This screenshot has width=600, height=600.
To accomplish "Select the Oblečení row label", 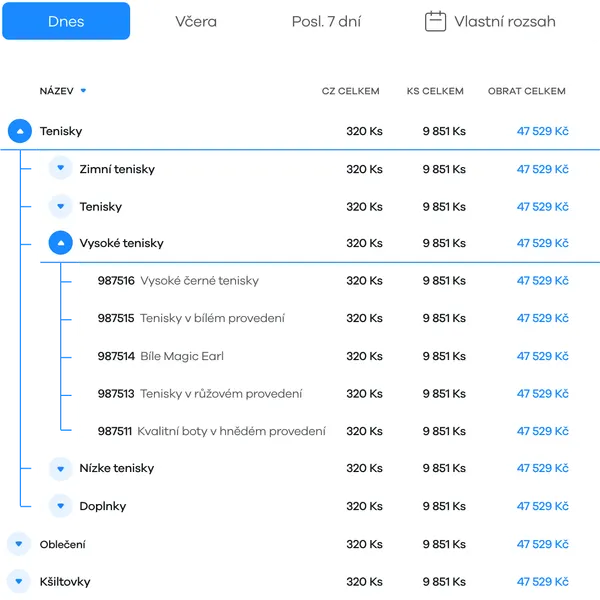I will [62, 544].
